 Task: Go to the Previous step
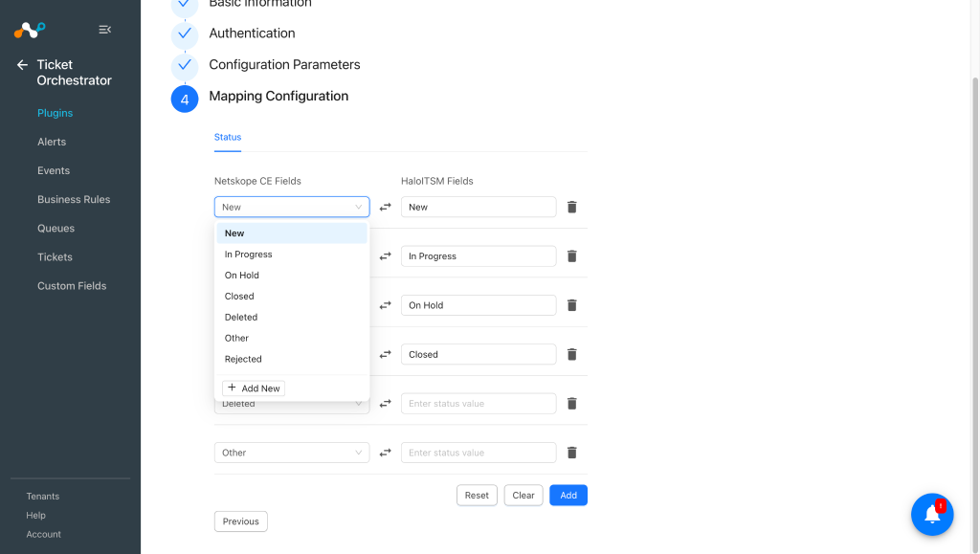pyautogui.click(x=240, y=521)
